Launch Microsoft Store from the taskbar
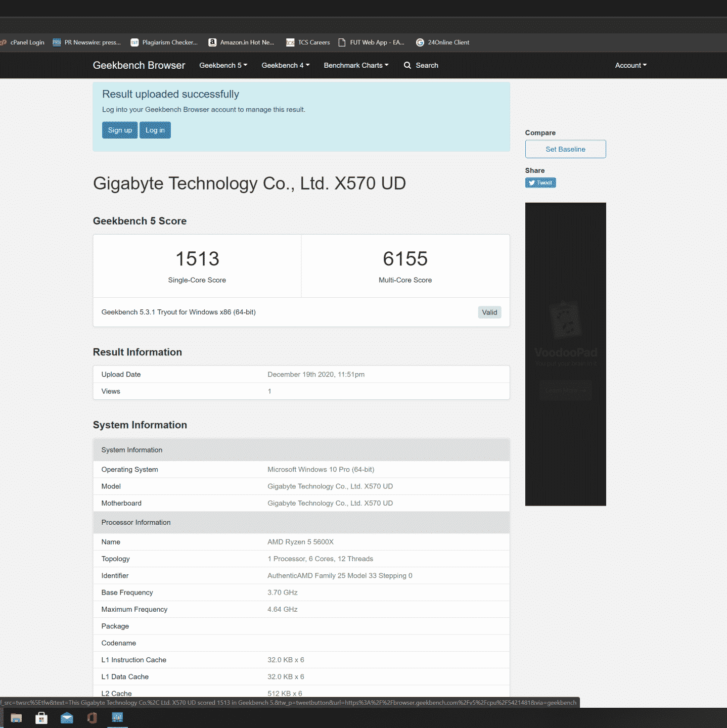This screenshot has height=728, width=727. coord(41,718)
